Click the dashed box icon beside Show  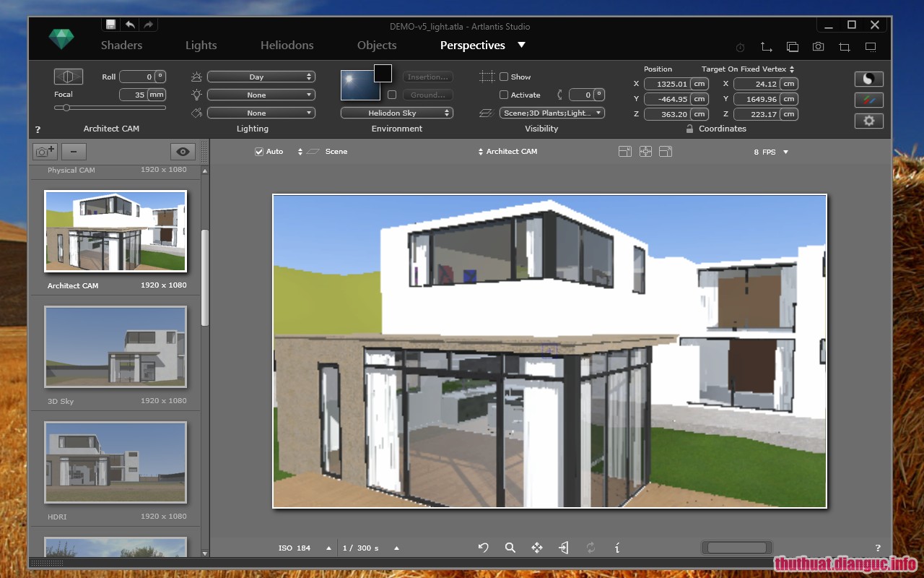tap(487, 77)
